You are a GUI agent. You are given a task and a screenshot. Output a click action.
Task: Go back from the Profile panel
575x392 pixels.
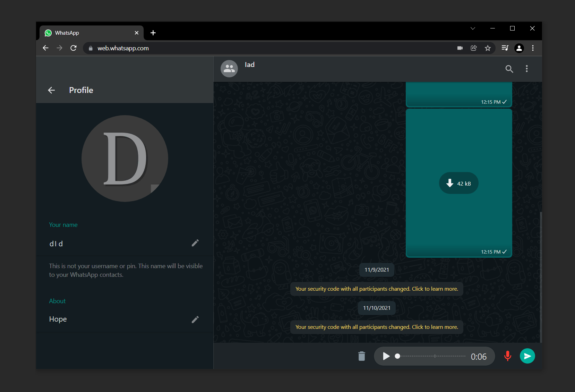tap(51, 90)
